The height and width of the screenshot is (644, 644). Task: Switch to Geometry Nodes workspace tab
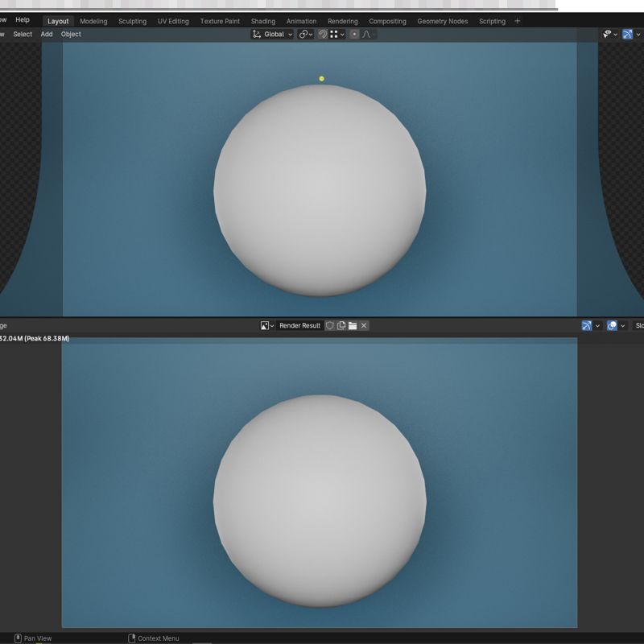pos(442,21)
